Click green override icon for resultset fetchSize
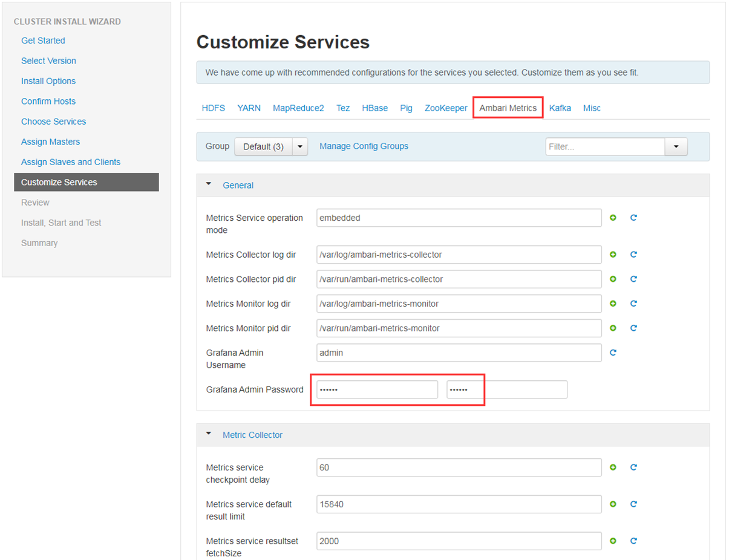 [613, 541]
